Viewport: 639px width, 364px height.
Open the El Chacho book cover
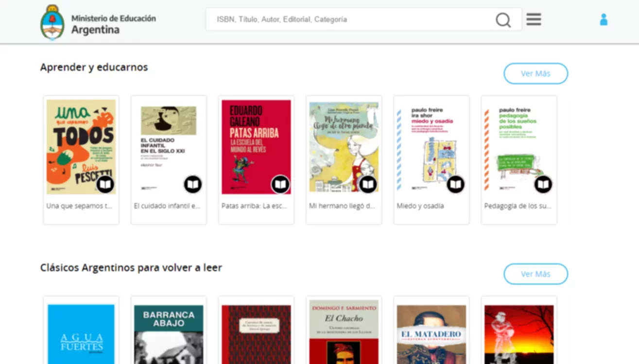[344, 332]
